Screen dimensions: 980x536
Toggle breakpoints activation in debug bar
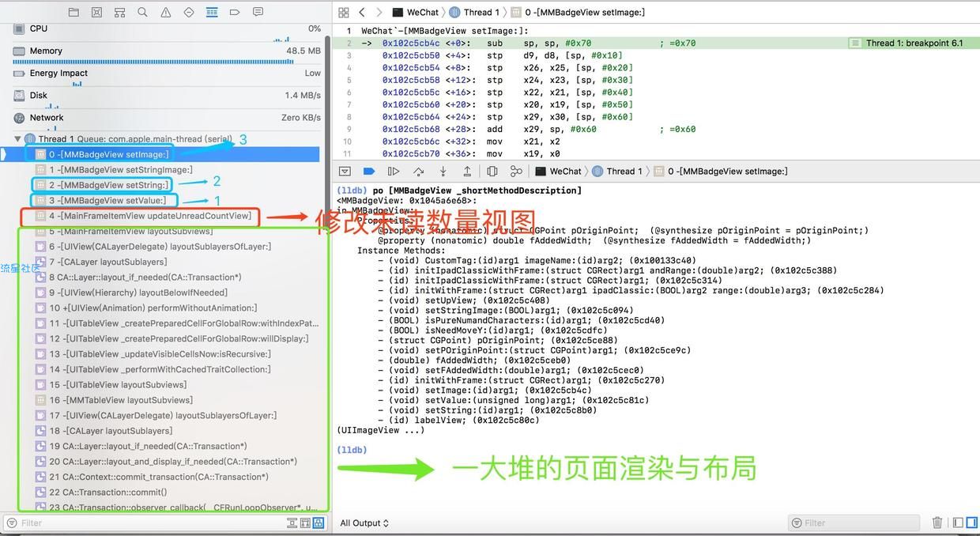369,172
